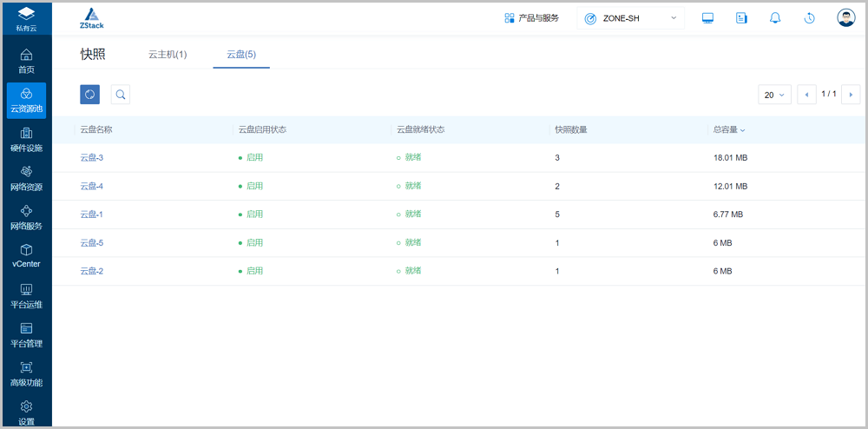
Task: Click the monitor screen icon in header
Action: pos(707,18)
